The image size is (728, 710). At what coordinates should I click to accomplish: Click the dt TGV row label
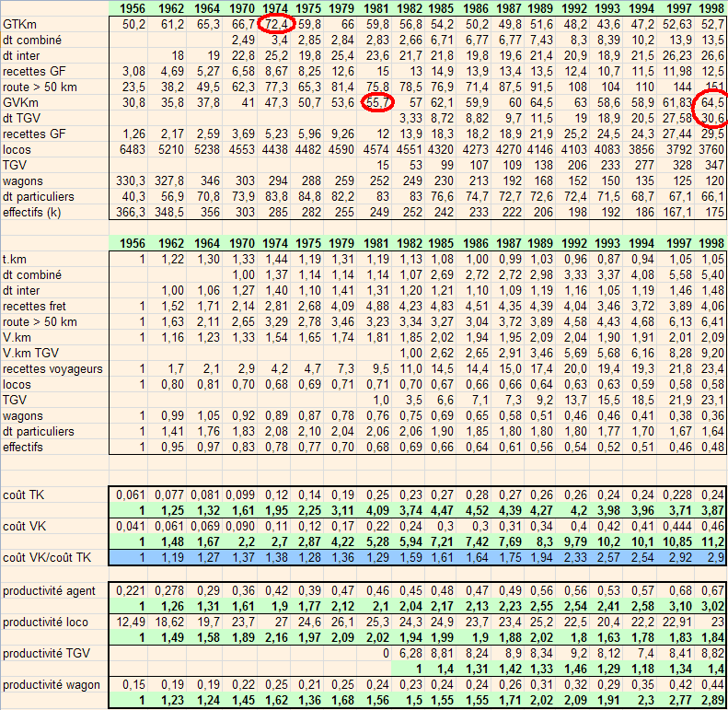pos(21,119)
